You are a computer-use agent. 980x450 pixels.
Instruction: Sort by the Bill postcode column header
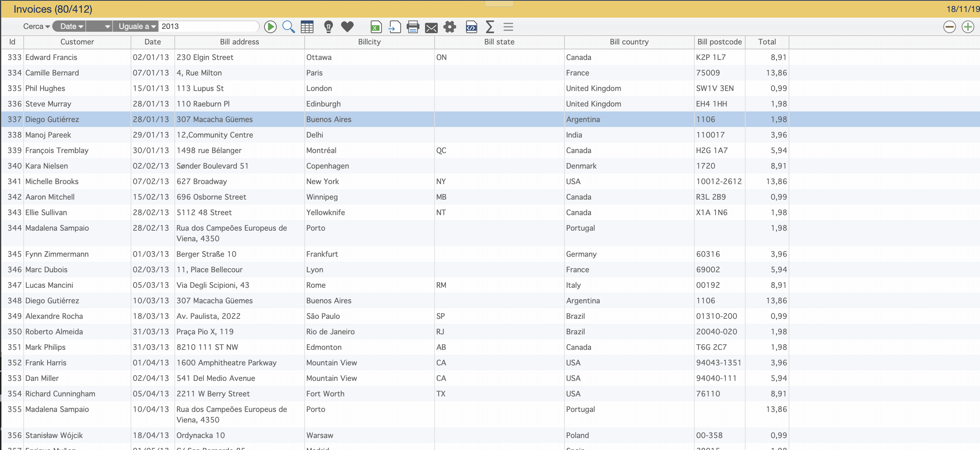[x=719, y=42]
